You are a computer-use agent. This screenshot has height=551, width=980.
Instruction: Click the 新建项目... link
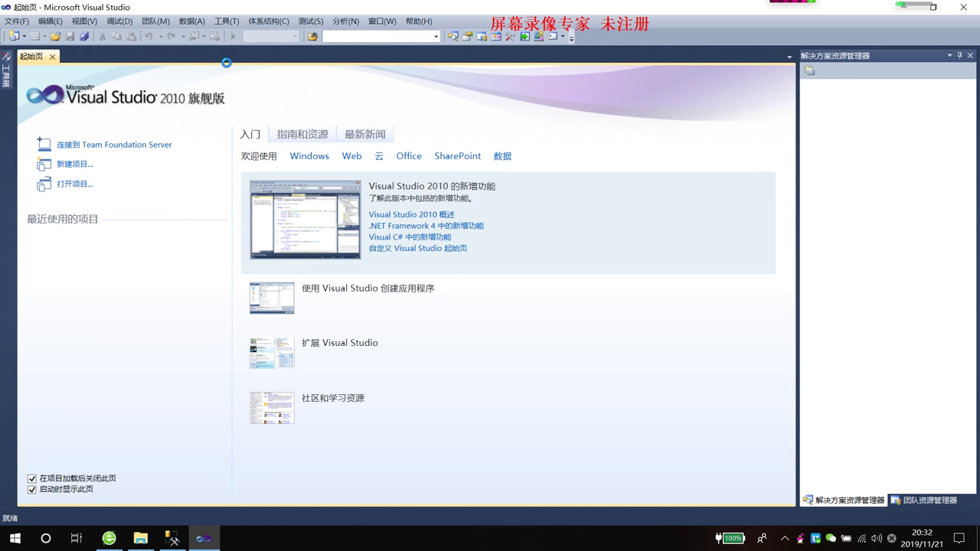[x=75, y=164]
